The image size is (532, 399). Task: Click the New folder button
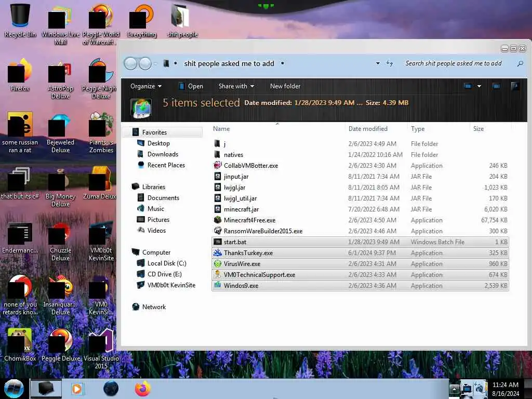click(x=285, y=86)
